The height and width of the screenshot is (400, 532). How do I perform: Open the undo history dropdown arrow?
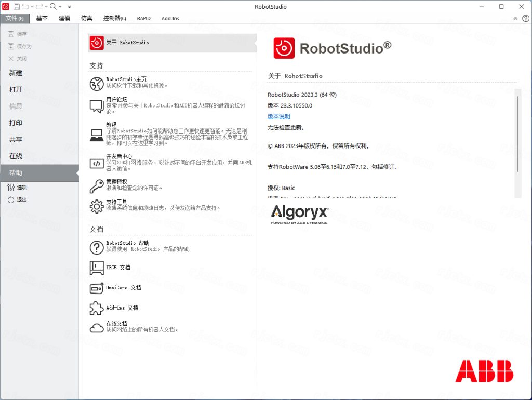pyautogui.click(x=32, y=6)
